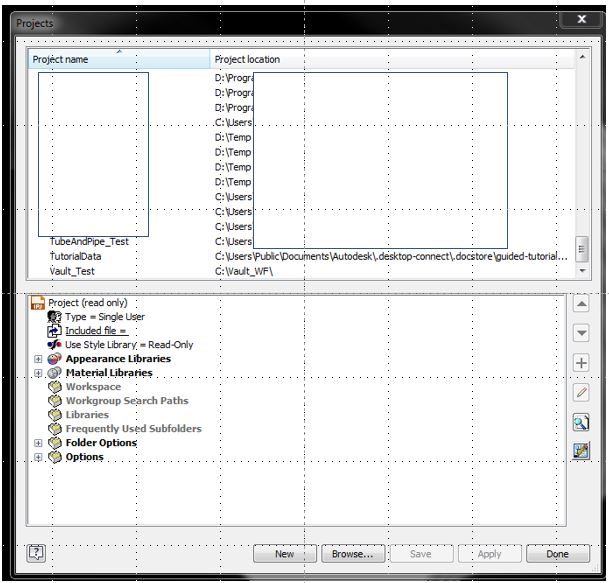Open the help icon at bottom left
Screen dimensions: 609x583
pos(36,553)
